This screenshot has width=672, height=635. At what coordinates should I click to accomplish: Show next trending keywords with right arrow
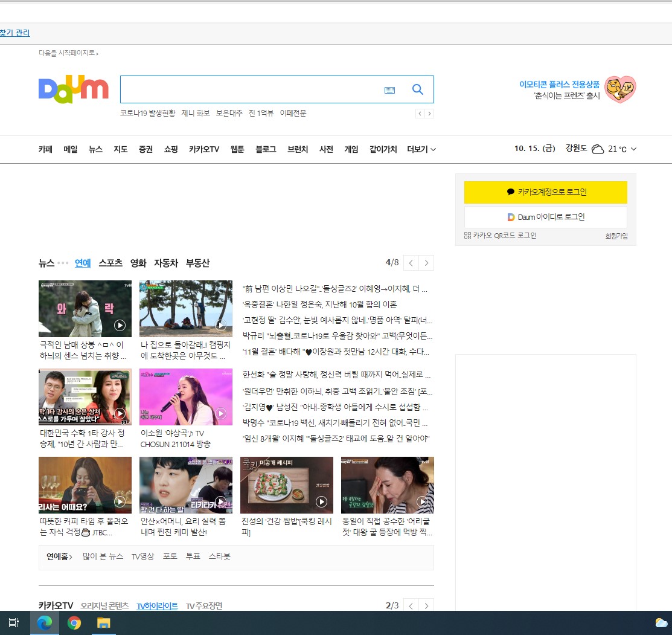[x=429, y=114]
